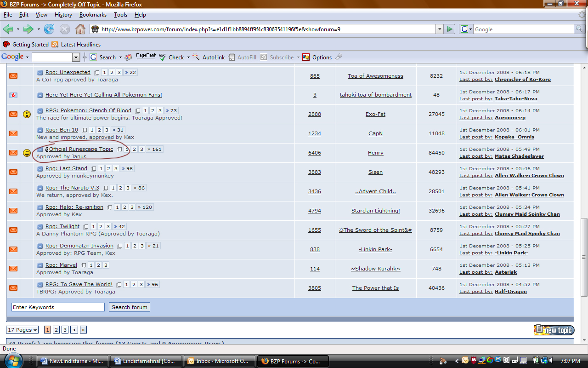This screenshot has height=368, width=588.
Task: Open reply count 6406 for Runescape topic
Action: tap(315, 153)
